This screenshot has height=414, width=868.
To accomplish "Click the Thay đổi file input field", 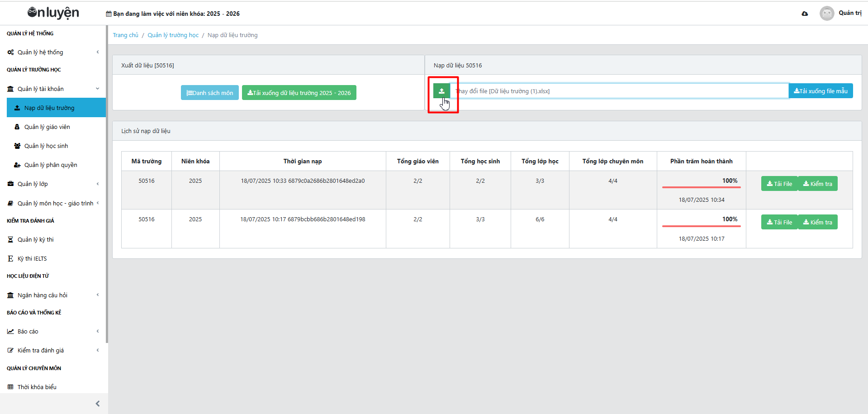I will coord(619,91).
